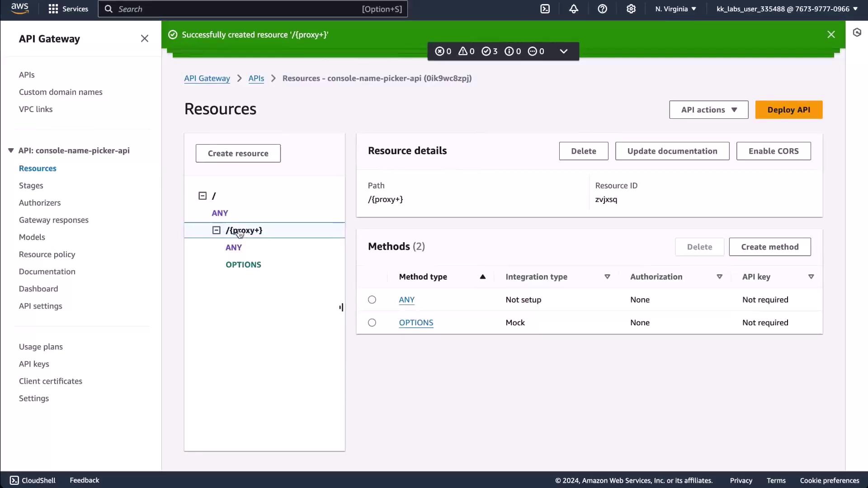This screenshot has width=868, height=488.
Task: Open Gateway responses
Action: (54, 220)
